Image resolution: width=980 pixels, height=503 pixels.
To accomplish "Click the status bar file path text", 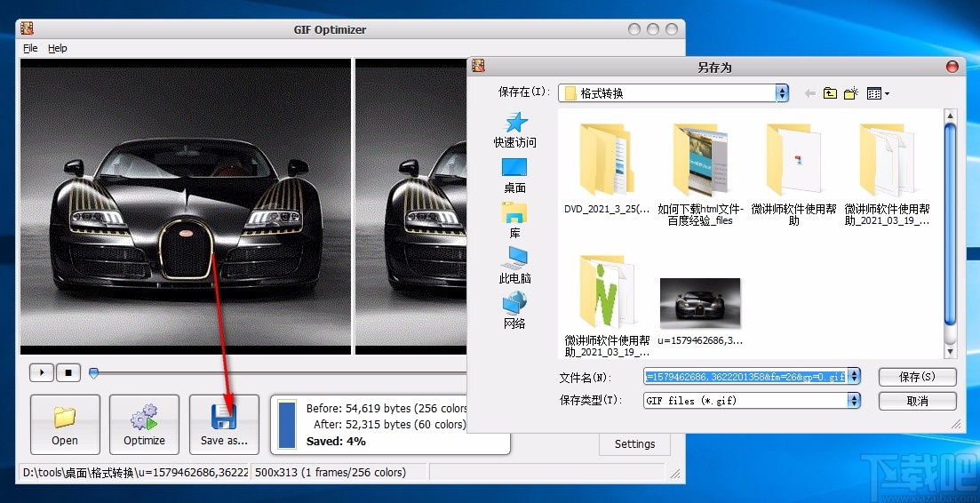I will tap(136, 473).
